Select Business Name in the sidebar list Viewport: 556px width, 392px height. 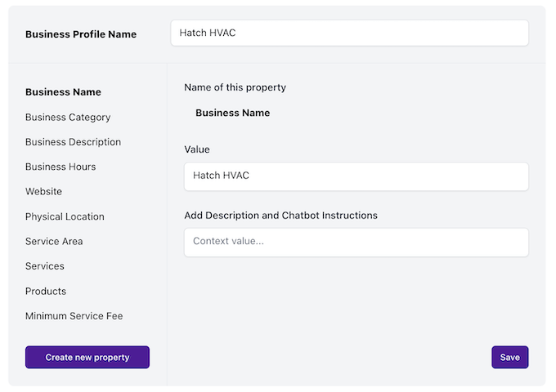63,92
